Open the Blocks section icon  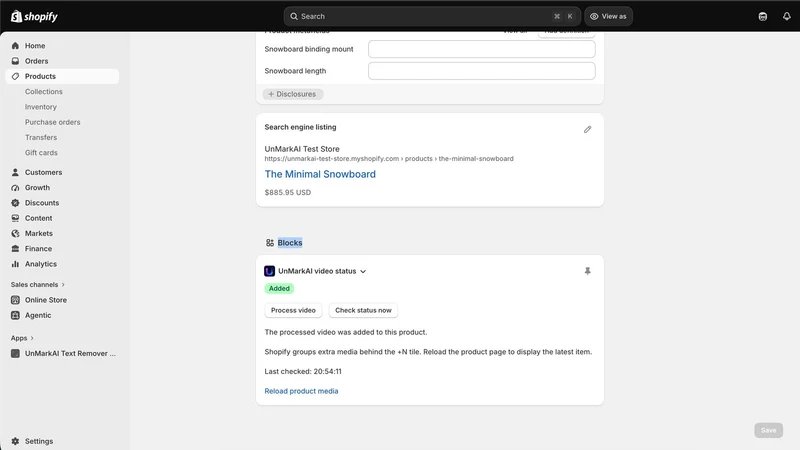point(270,243)
